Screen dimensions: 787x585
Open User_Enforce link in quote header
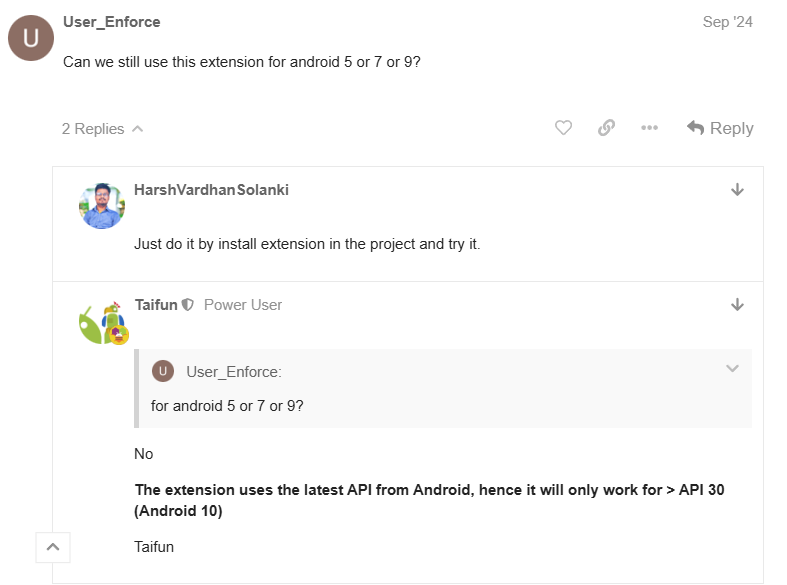233,372
